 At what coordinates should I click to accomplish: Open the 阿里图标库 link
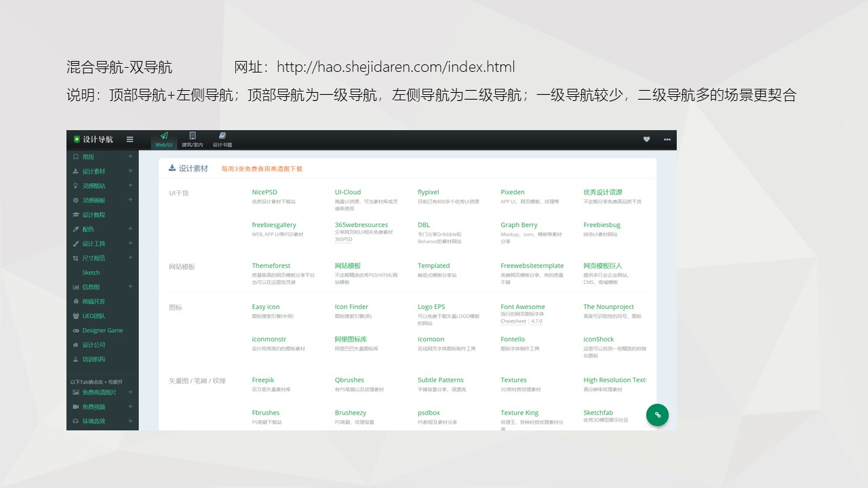(351, 340)
